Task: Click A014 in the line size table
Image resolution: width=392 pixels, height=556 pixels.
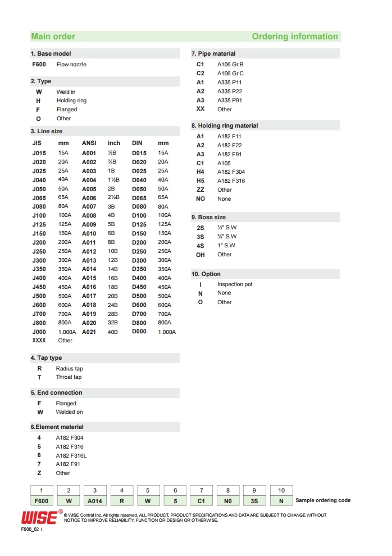Action: (x=89, y=269)
